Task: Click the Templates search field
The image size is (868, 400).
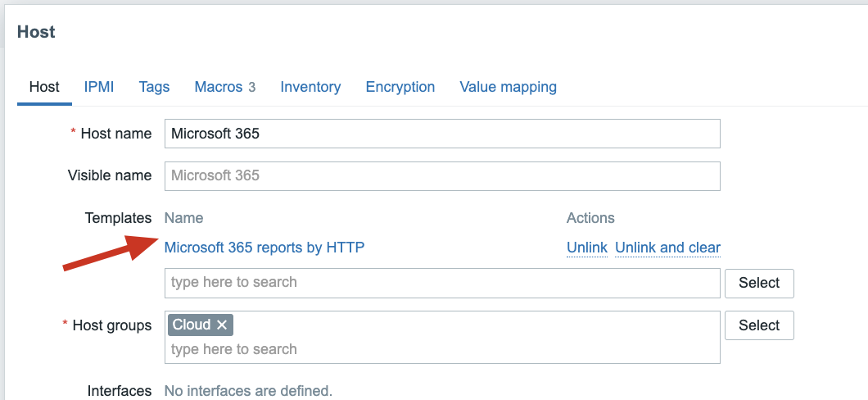Action: 442,283
